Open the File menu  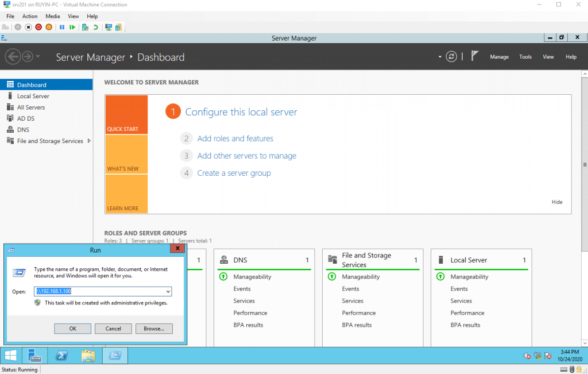(10, 16)
